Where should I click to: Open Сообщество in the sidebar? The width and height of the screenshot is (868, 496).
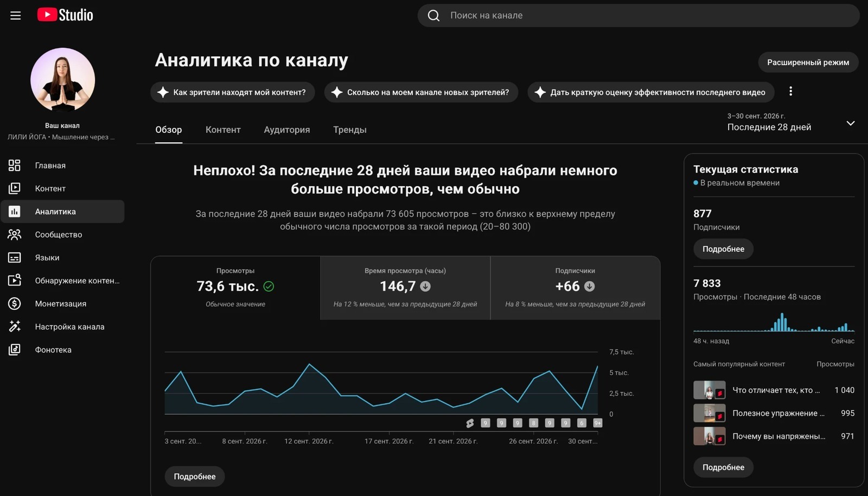(x=62, y=234)
